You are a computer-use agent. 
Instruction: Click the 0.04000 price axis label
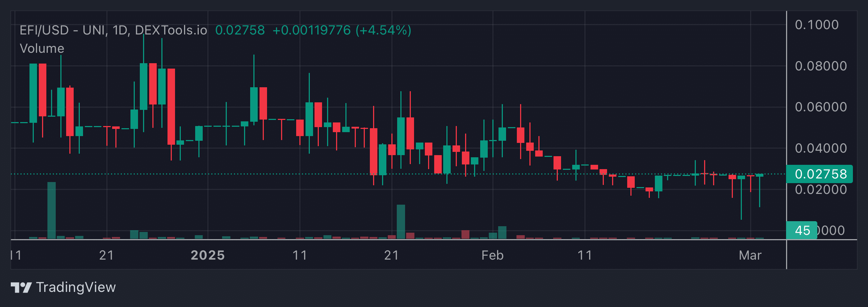(x=821, y=148)
